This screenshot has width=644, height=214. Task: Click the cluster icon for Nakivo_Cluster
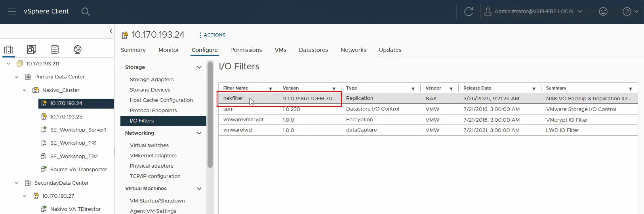tap(36, 90)
